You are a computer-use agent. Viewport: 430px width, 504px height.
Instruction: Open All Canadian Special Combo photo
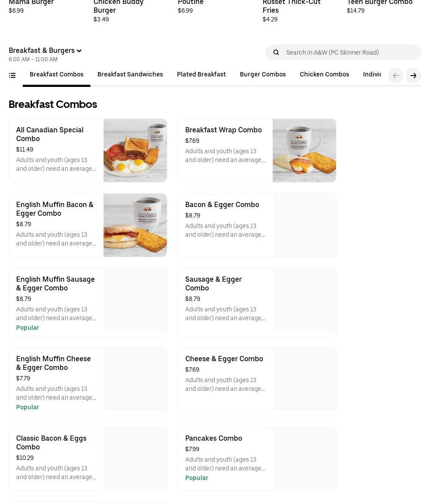[x=135, y=150]
